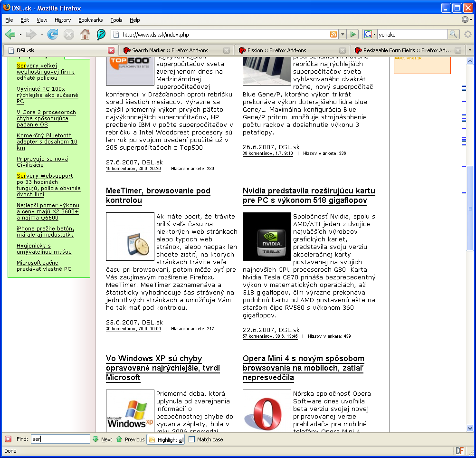The width and height of the screenshot is (476, 458).
Task: Find the Previous match
Action: click(x=131, y=439)
